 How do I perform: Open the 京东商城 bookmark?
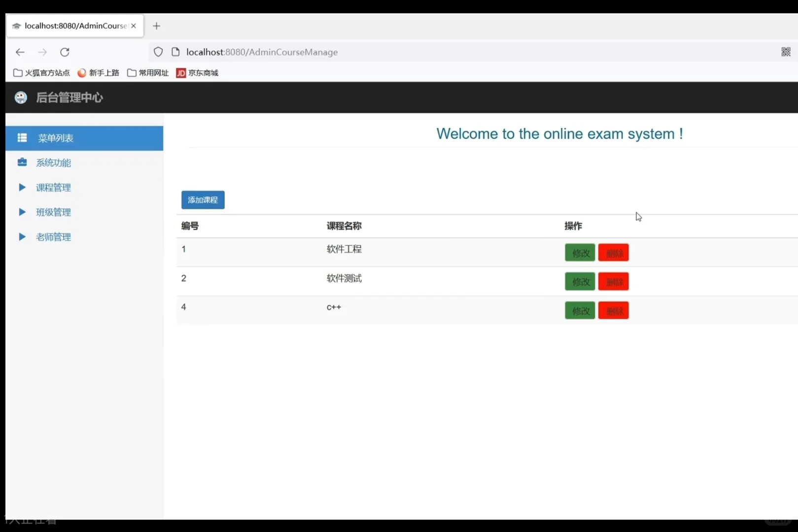[x=197, y=73]
